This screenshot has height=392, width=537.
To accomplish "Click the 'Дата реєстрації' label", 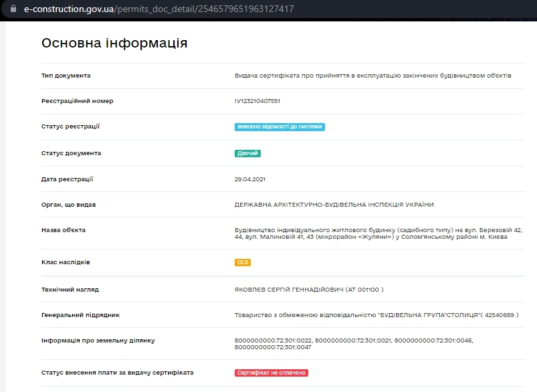I will [67, 179].
